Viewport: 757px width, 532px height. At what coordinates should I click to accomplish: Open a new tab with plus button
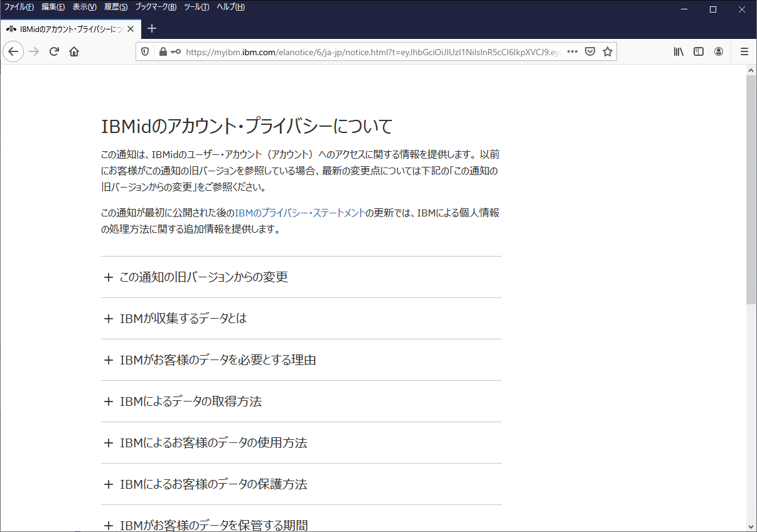tap(152, 28)
